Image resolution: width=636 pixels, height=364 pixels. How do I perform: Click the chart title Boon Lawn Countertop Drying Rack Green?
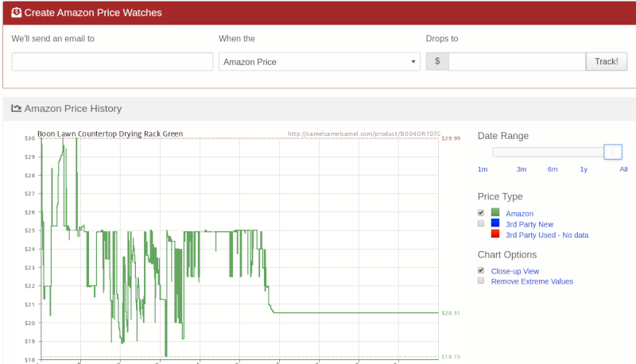[x=110, y=134]
